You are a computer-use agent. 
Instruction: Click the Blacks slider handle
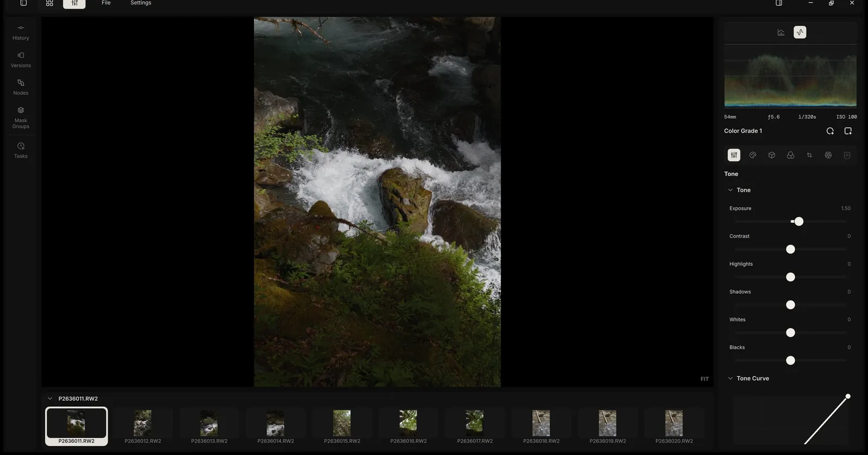790,360
